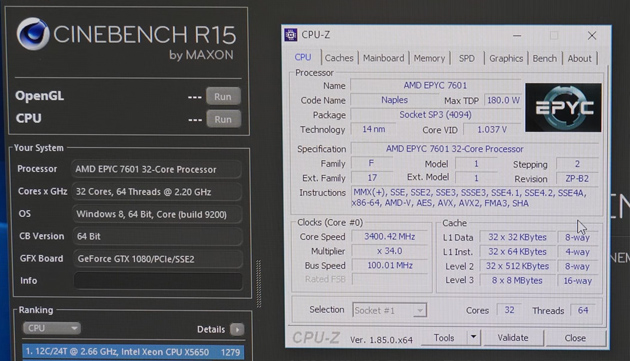The image size is (630, 361).
Task: Click the CPU-Z app icon in title bar
Action: 290,35
